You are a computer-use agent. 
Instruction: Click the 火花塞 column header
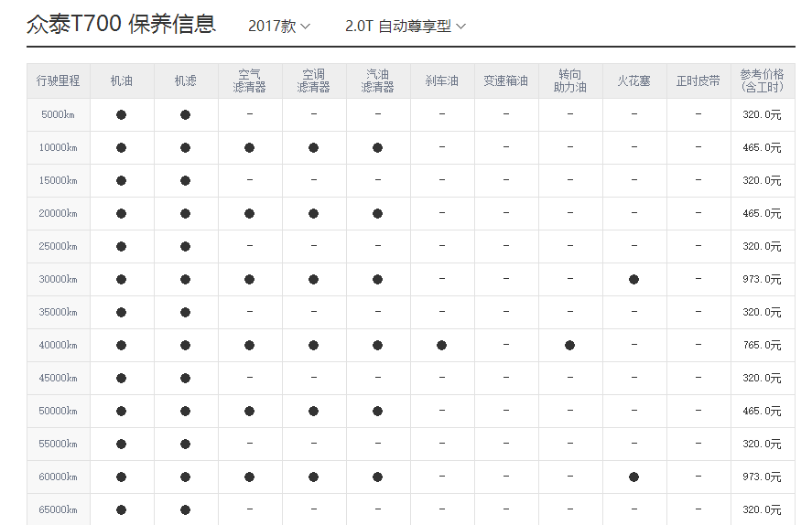pos(633,80)
